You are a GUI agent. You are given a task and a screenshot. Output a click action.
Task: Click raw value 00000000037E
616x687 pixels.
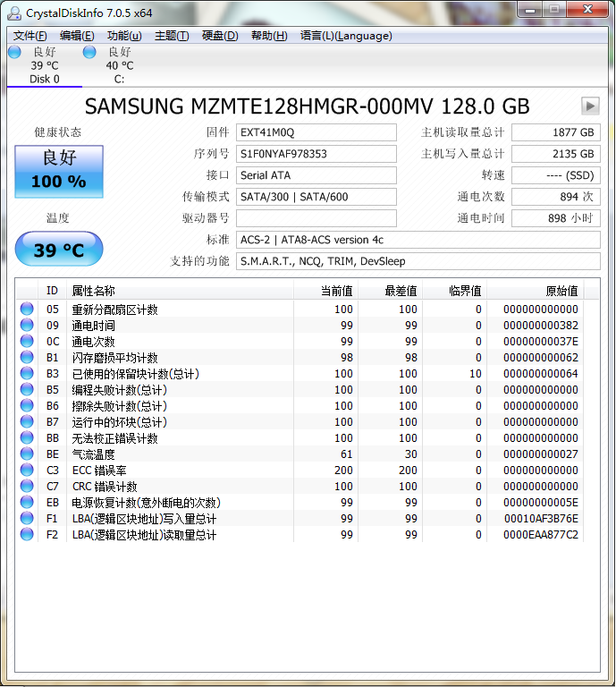pos(541,342)
